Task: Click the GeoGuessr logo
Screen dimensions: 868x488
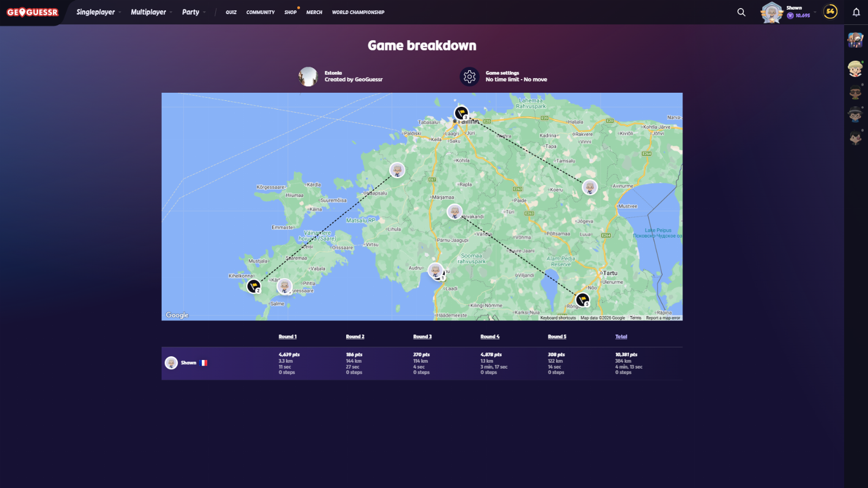Action: coord(33,12)
